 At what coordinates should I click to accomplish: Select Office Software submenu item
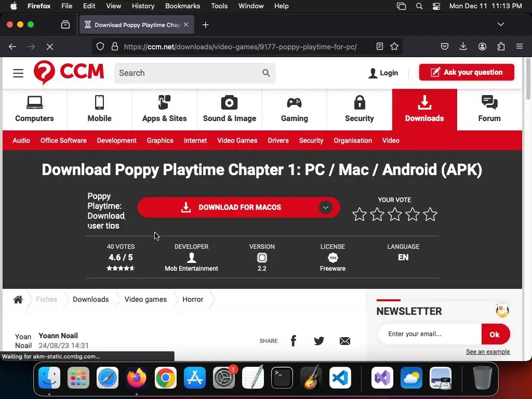pyautogui.click(x=63, y=140)
